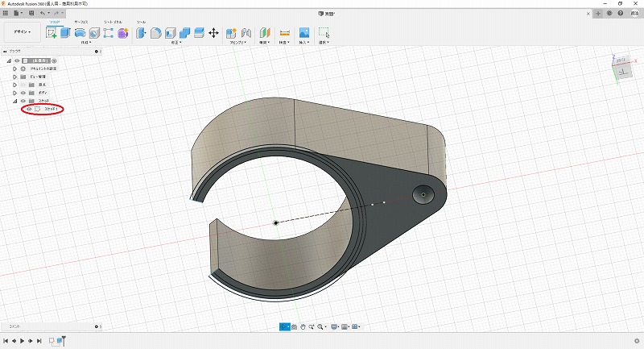Click the timeline play button
Viewport: 644px width, 349px height.
[x=23, y=341]
